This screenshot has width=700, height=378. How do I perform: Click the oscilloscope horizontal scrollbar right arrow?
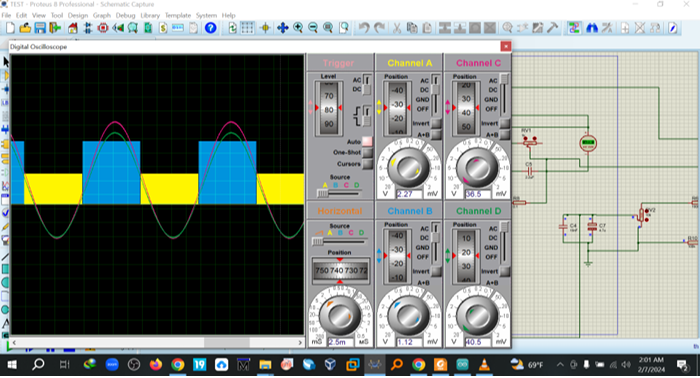pos(300,342)
